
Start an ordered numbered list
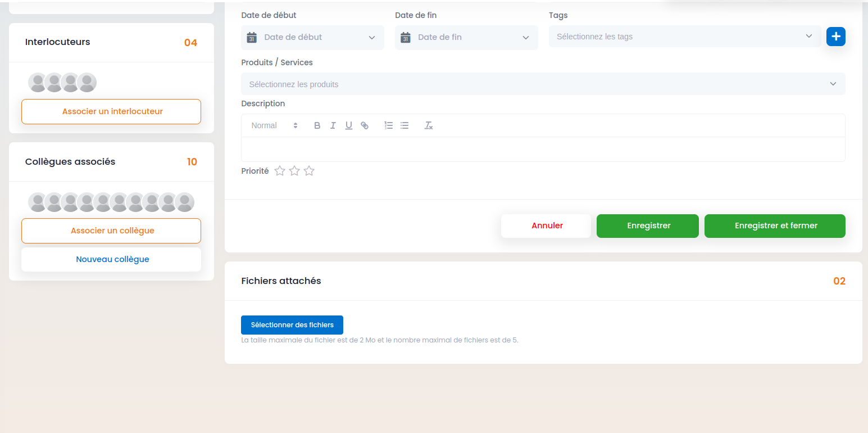388,125
